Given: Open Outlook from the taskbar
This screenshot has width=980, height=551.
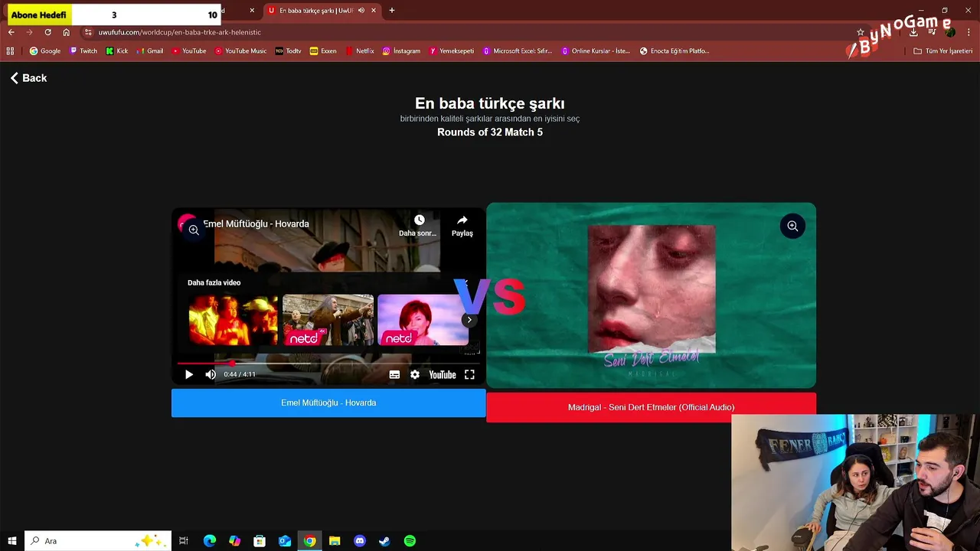Looking at the screenshot, I should coord(285,541).
